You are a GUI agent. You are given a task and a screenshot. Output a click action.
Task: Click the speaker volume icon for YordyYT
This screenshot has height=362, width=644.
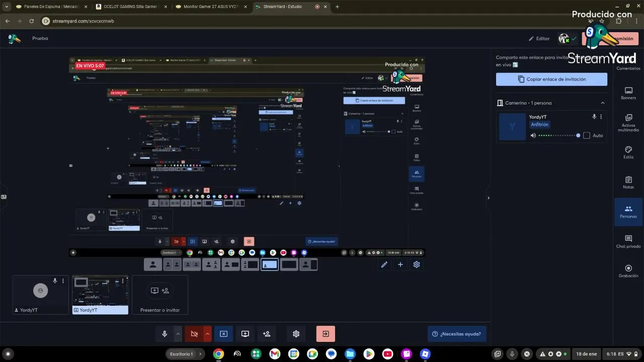533,136
